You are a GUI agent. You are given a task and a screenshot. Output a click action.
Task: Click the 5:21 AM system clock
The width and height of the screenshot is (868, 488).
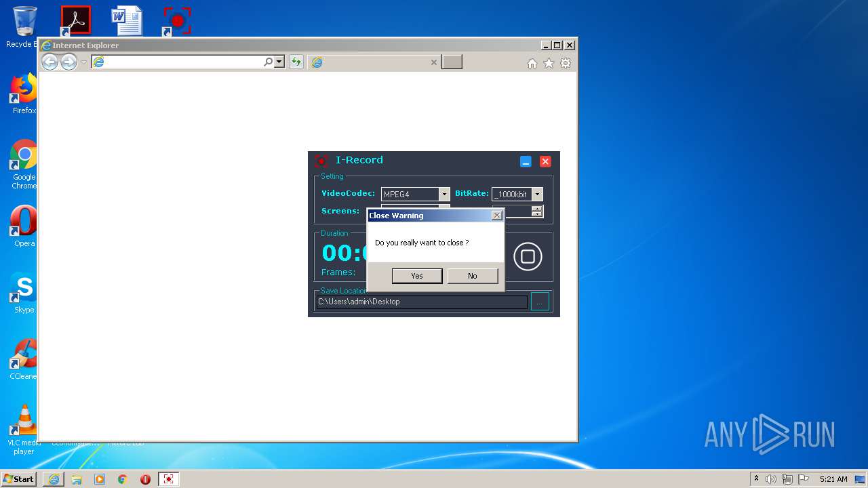pyautogui.click(x=833, y=479)
